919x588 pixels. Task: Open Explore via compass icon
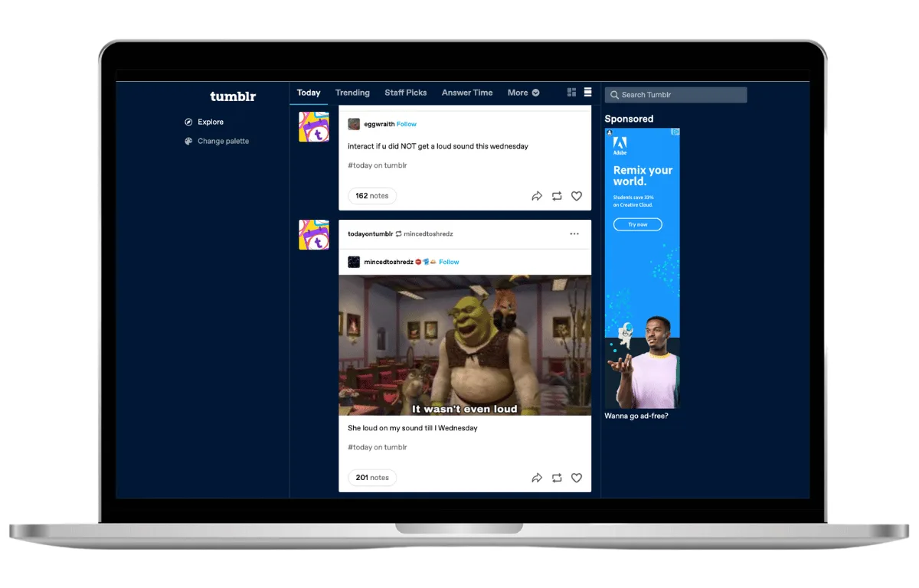pos(188,122)
